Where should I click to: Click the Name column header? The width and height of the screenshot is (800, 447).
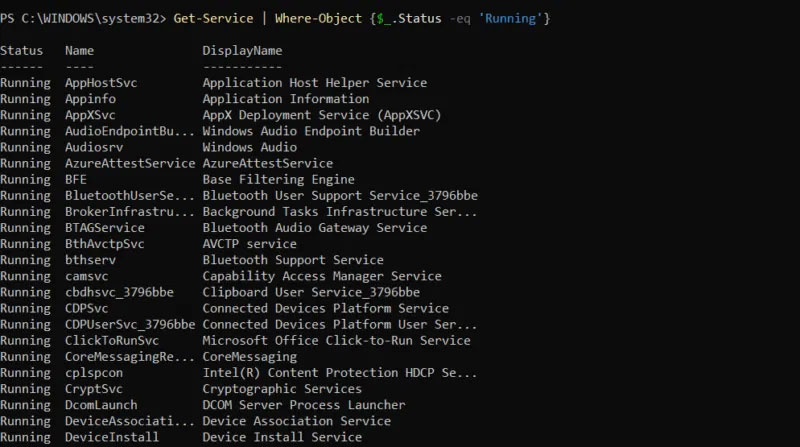pyautogui.click(x=79, y=50)
